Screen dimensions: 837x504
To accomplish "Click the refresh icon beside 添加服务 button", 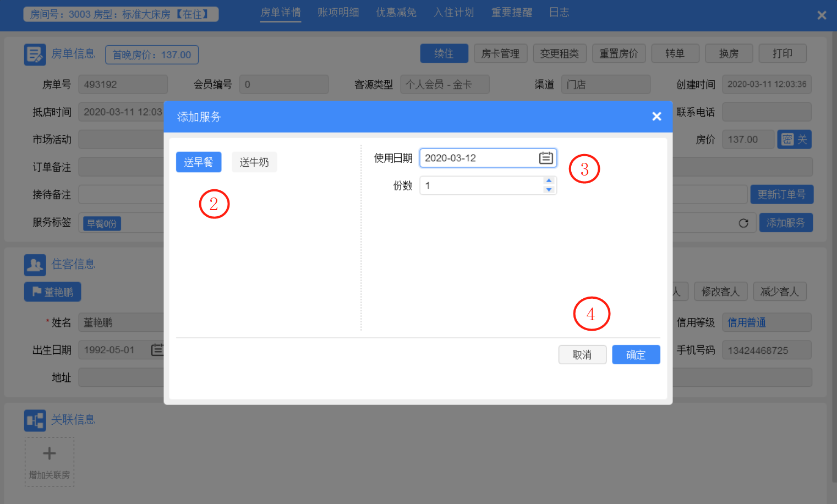I will (x=743, y=223).
